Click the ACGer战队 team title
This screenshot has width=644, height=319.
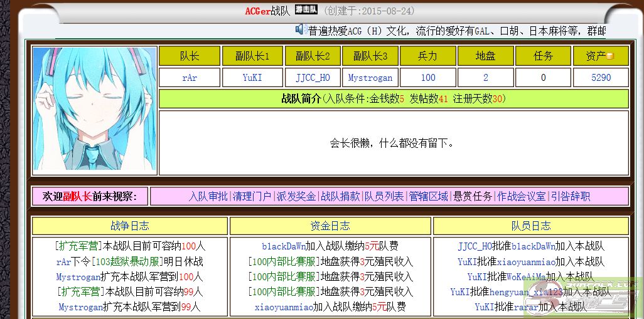click(267, 11)
